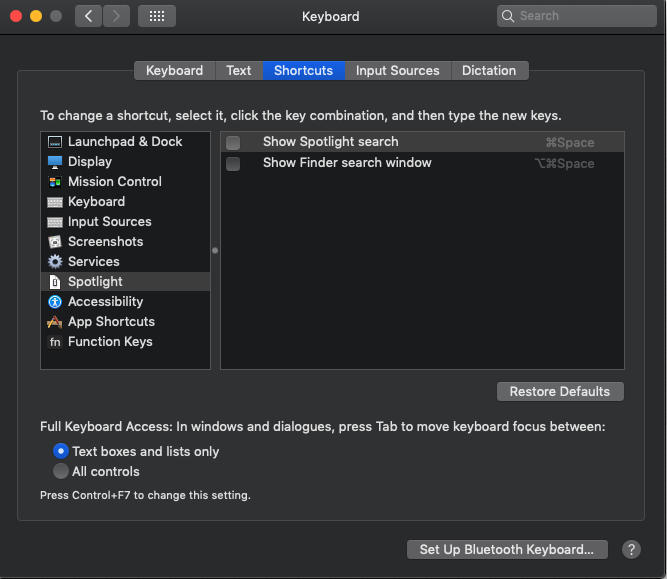Switch to the Keyboard tab
The image size is (667, 579).
(x=174, y=71)
